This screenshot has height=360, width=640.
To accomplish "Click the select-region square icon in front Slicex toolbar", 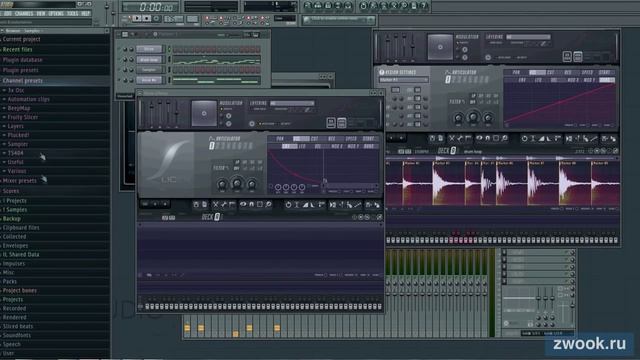I will pyautogui.click(x=260, y=204).
